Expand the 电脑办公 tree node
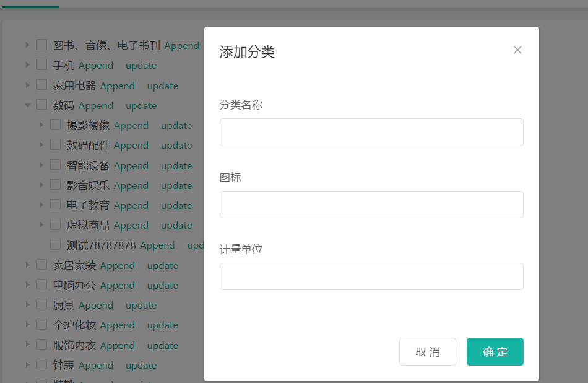588x383 pixels. [27, 285]
